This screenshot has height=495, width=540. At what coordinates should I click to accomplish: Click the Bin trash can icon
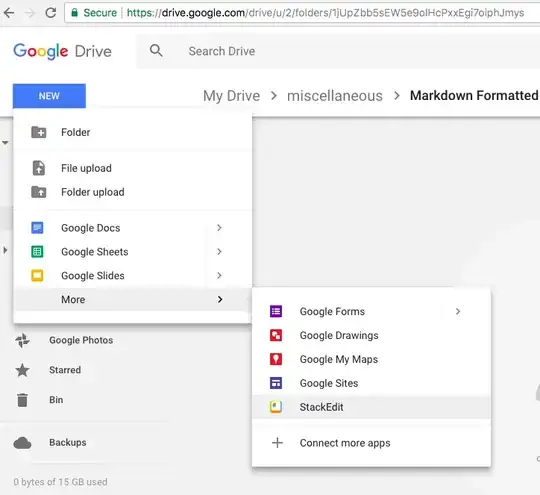[22, 400]
